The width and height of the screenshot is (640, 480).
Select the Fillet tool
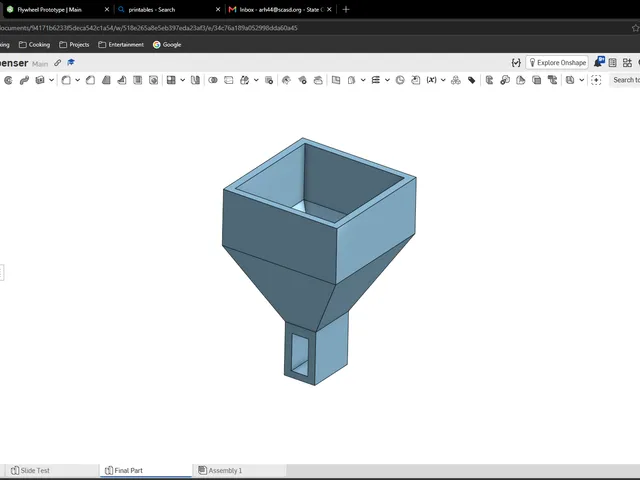pyautogui.click(x=66, y=80)
